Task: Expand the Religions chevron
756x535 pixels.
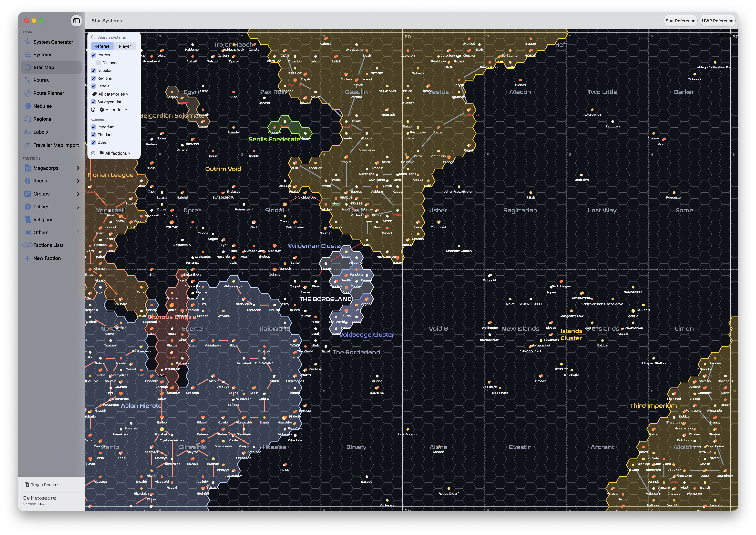Action: click(78, 220)
